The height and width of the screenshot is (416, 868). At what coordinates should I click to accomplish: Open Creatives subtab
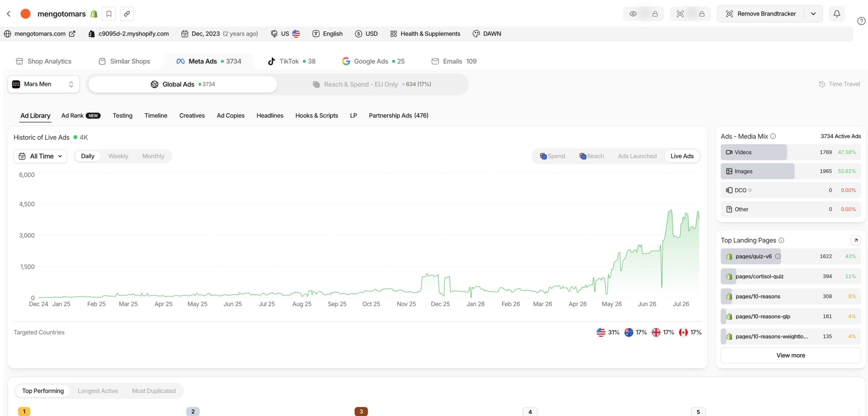click(x=192, y=116)
